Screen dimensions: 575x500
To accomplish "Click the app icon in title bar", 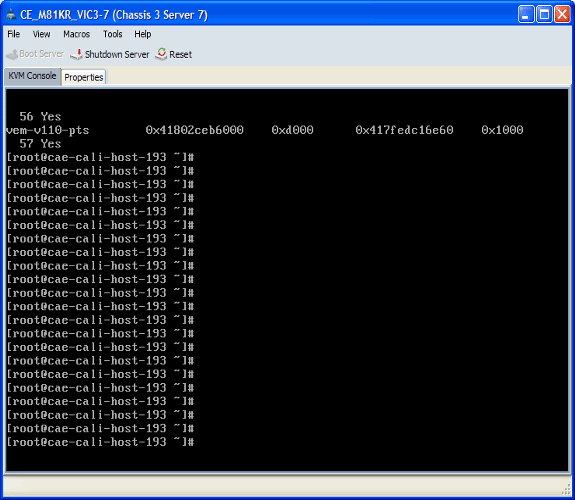I will (x=11, y=15).
